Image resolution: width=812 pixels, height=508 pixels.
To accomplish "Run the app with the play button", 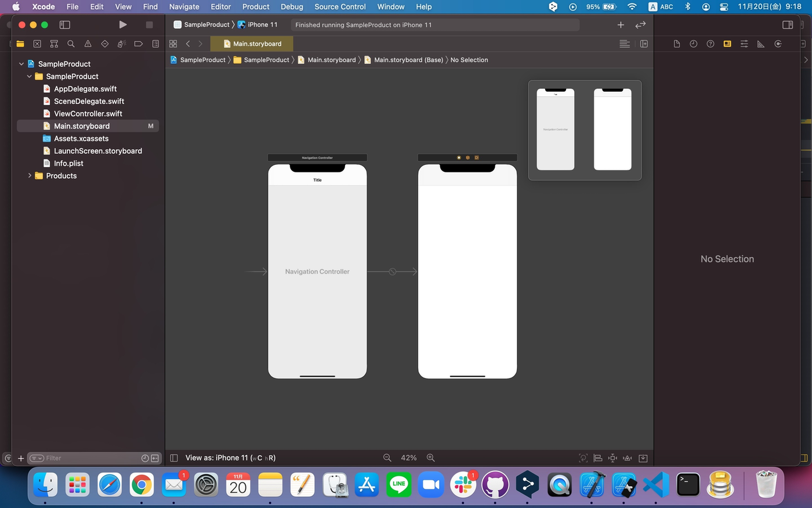I will click(122, 24).
